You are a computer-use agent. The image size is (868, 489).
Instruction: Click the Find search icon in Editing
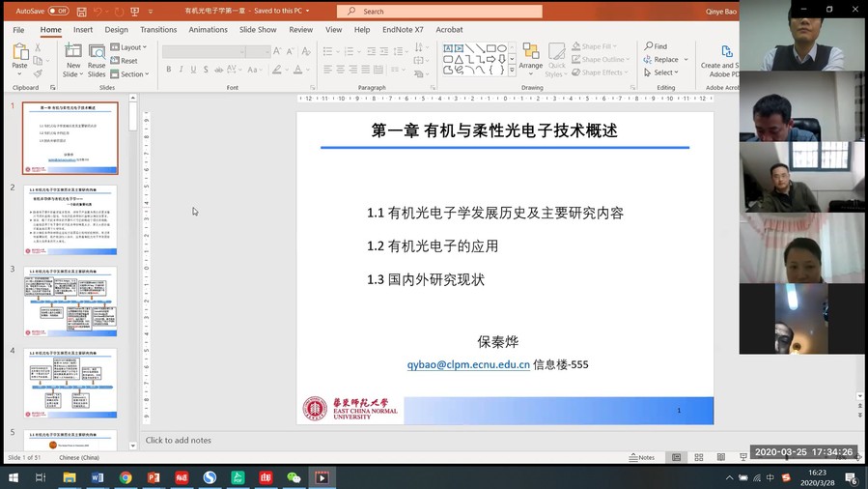point(655,46)
